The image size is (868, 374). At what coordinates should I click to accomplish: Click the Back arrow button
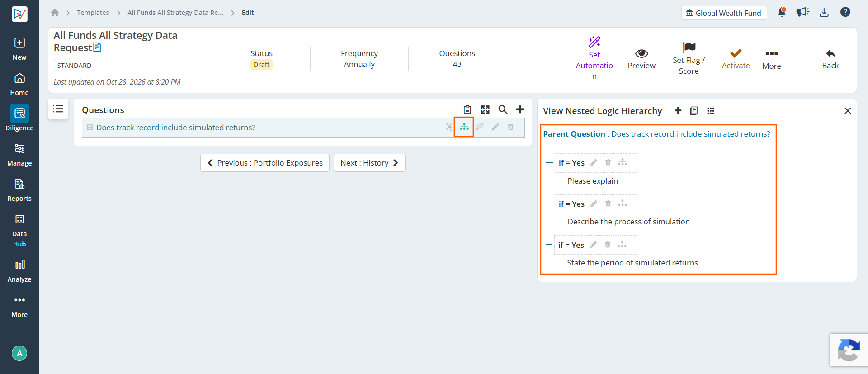pos(830,59)
